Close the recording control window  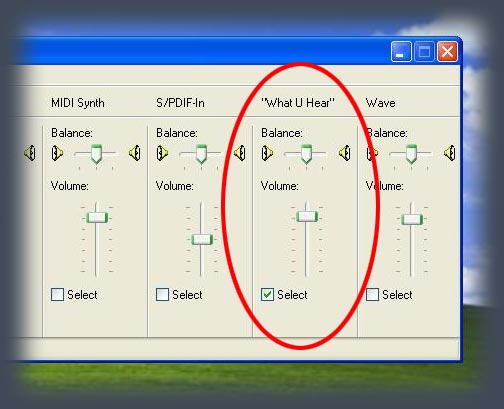pos(447,52)
